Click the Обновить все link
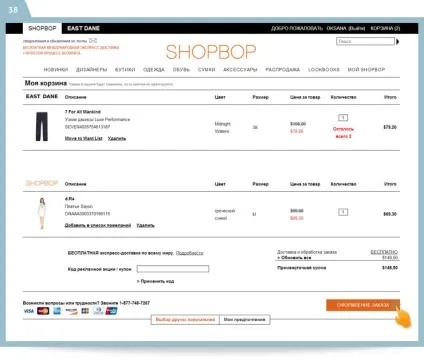This screenshot has width=424, height=360. click(294, 258)
